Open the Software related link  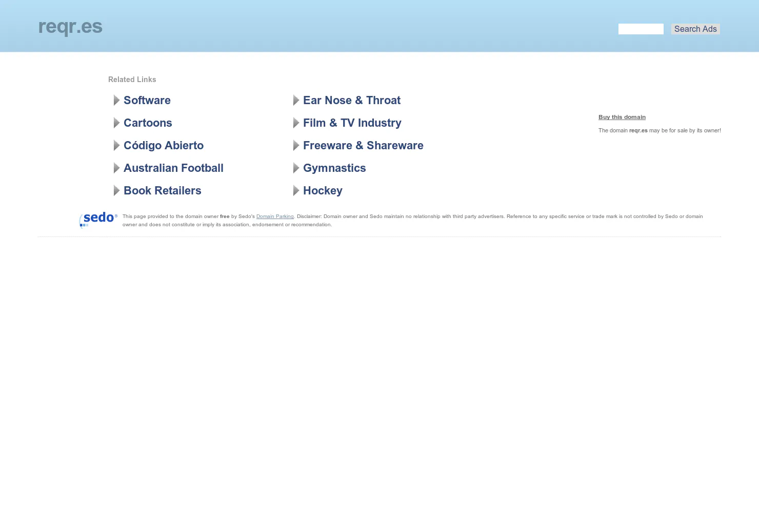pyautogui.click(x=147, y=101)
